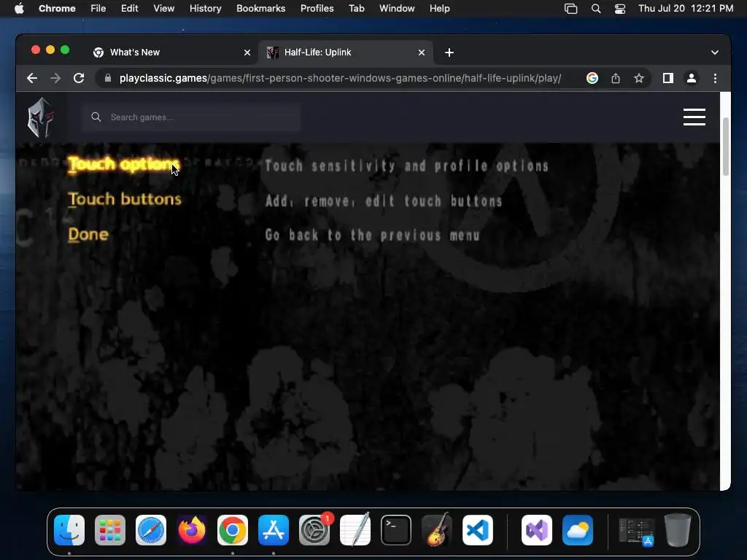
Task: Launch Terminal from the Dock
Action: click(x=396, y=530)
